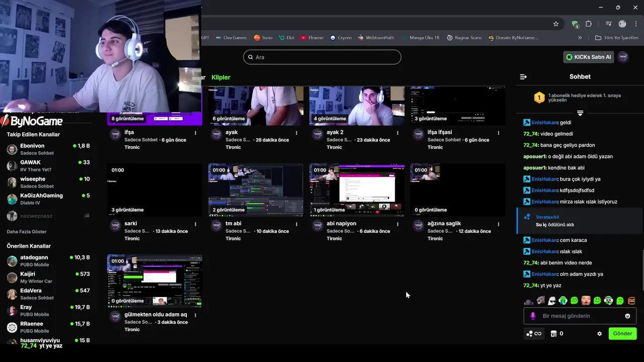Open more options for the ayak 2 clip
Image resolution: width=644 pixels, height=362 pixels.
[397, 133]
